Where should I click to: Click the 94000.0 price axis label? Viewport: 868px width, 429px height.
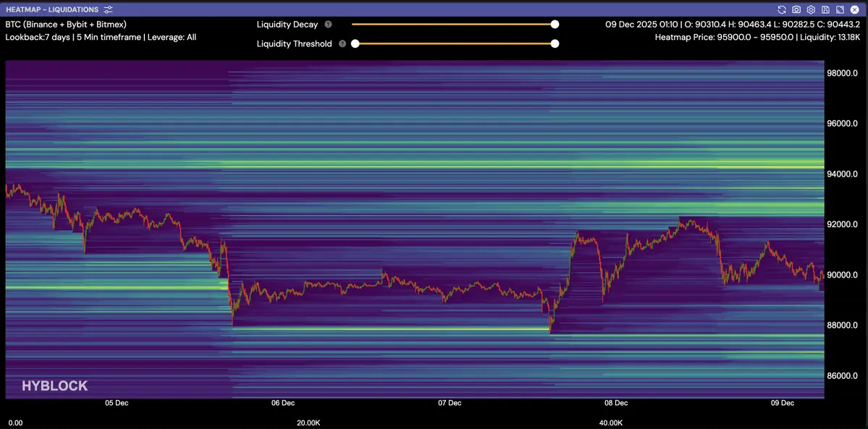843,174
